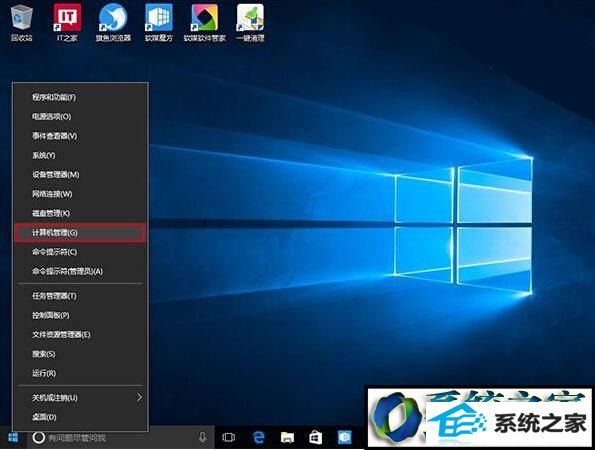Open the 软媒魔方 taskbar icon
Viewport: 595px width, 450px height.
(x=345, y=437)
